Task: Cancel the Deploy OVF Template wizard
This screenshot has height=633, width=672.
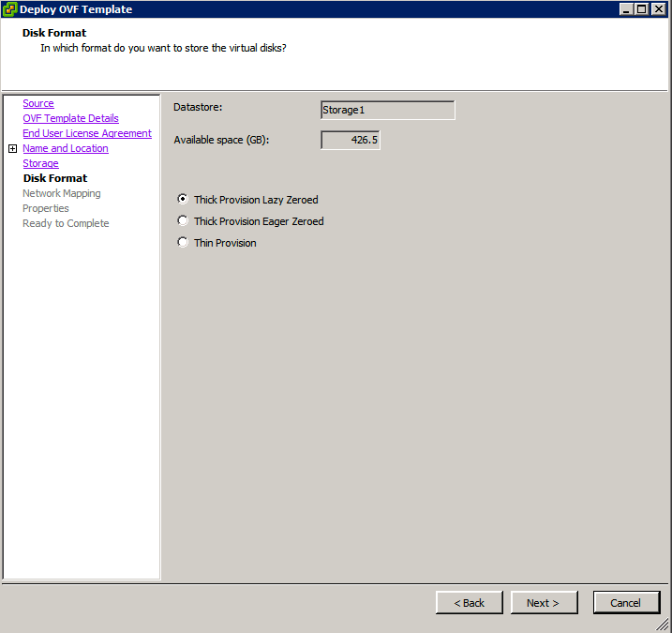Action: pos(626,603)
